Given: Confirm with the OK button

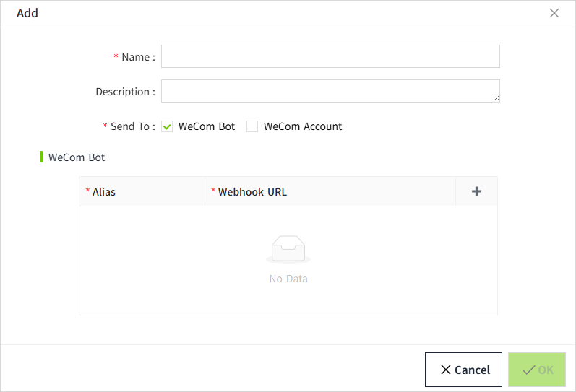Looking at the screenshot, I should 536,370.
